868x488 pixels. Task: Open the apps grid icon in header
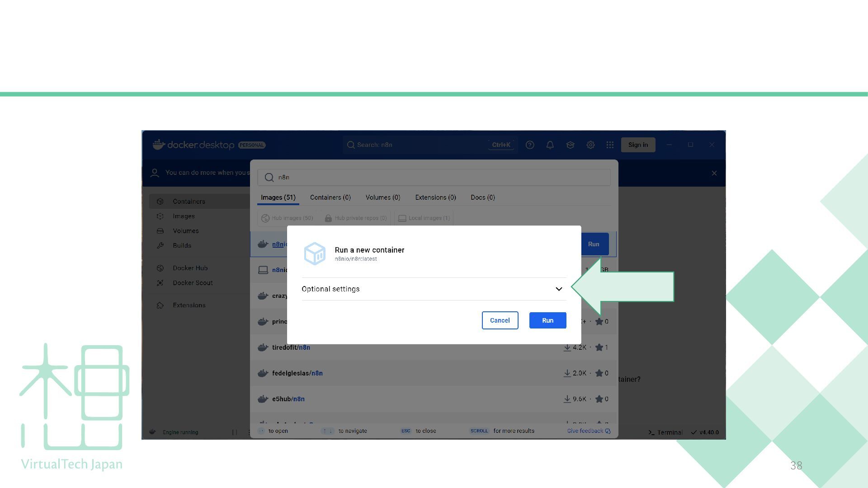pos(610,145)
